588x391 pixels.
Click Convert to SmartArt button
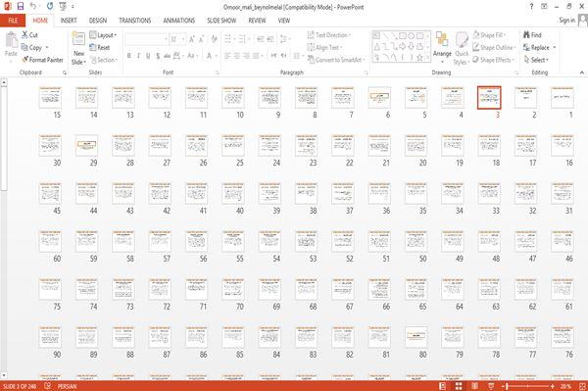click(335, 60)
